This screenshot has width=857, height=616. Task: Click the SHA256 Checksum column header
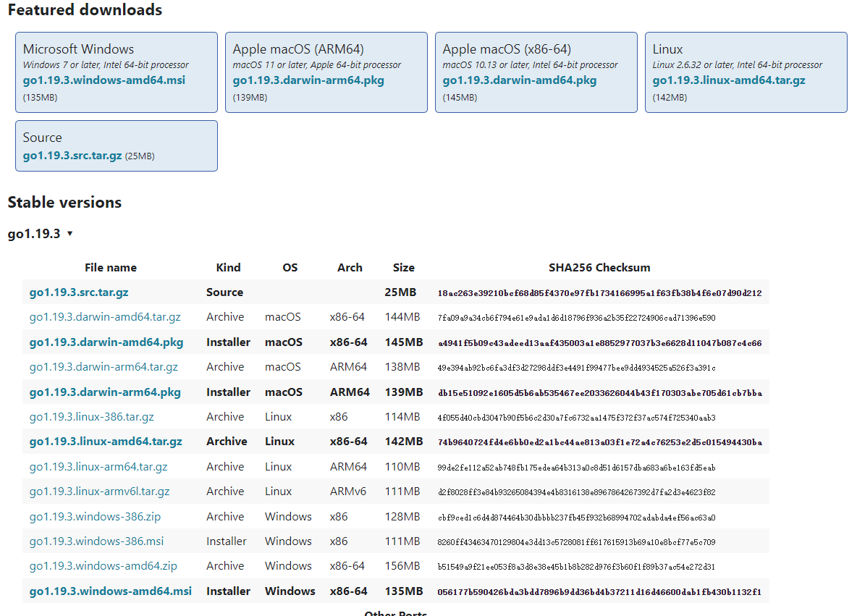point(599,268)
